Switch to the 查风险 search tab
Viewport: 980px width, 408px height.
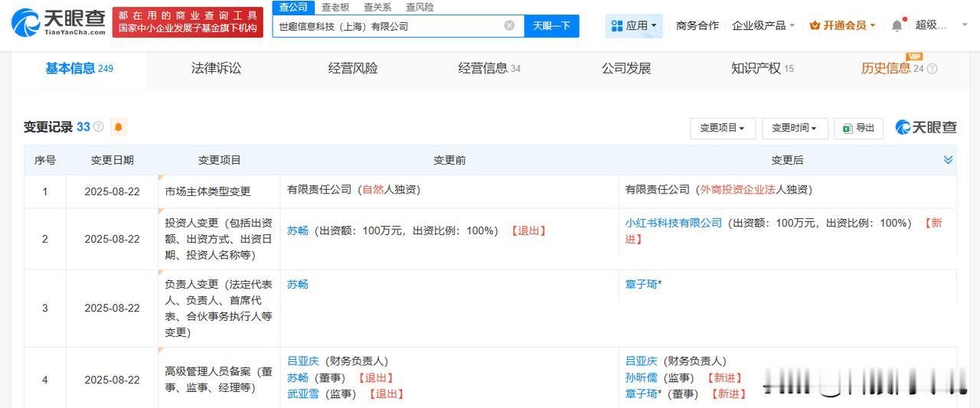tap(420, 7)
